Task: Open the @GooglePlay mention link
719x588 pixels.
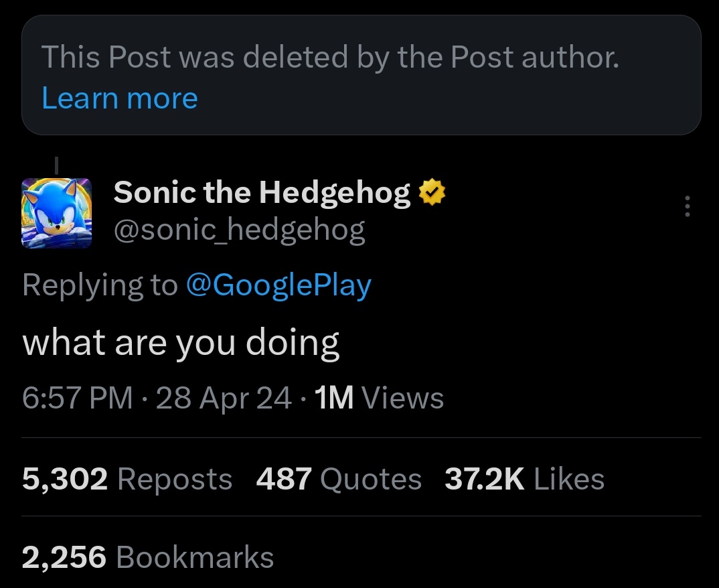Action: [278, 285]
